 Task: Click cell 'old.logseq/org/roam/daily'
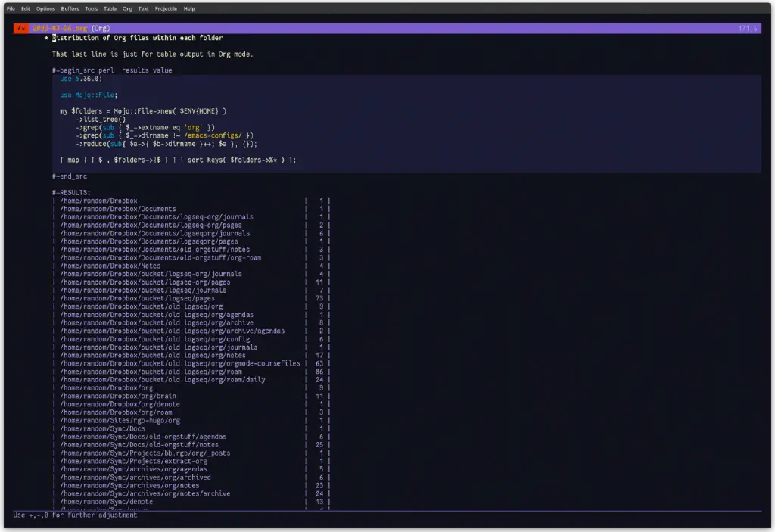pos(163,380)
